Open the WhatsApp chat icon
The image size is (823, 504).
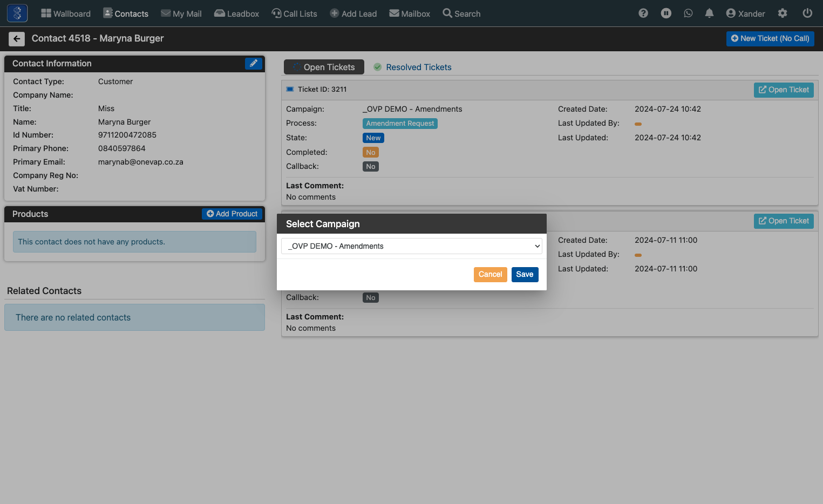688,13
